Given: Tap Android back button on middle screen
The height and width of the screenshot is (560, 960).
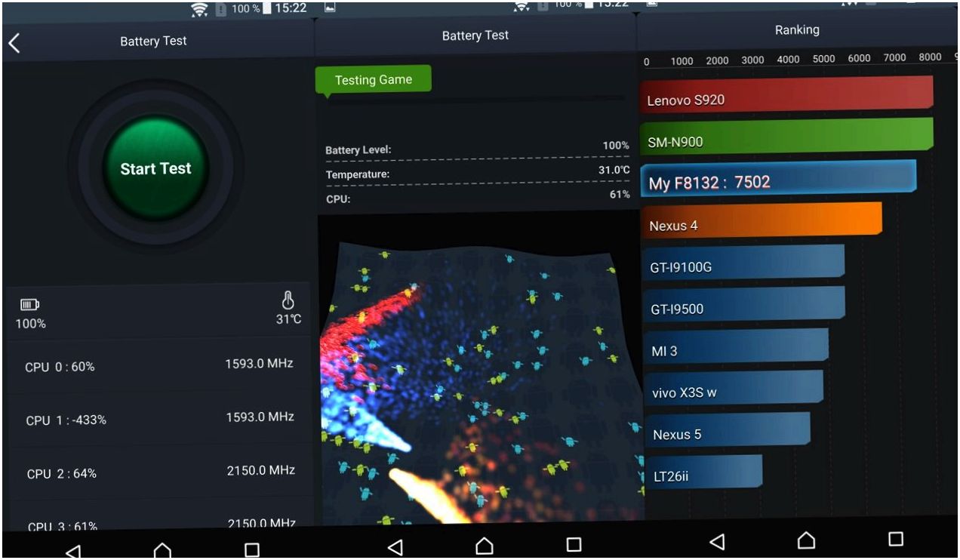Looking at the screenshot, I should click(x=395, y=546).
